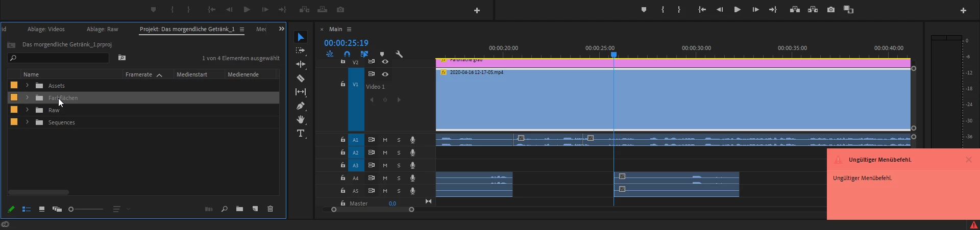Add marker in program monitor
Image resolution: width=980 pixels, height=230 pixels.
coord(644,10)
